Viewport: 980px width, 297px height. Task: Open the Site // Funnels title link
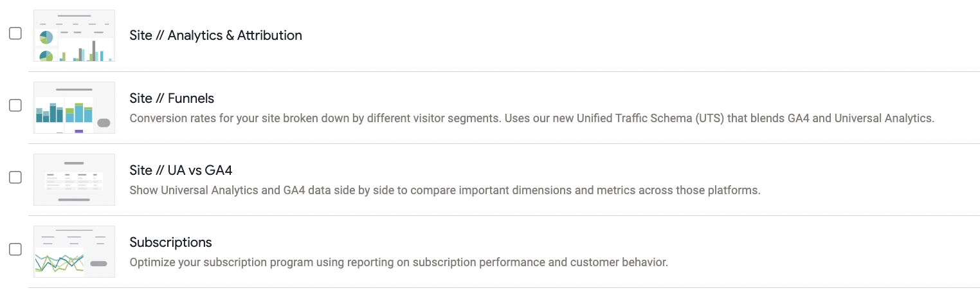pos(172,98)
